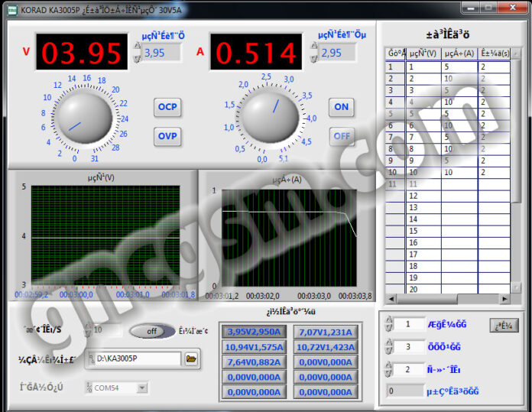Click the indicator field showing 0
Viewport: 532px width, 412px height.
pos(405,391)
